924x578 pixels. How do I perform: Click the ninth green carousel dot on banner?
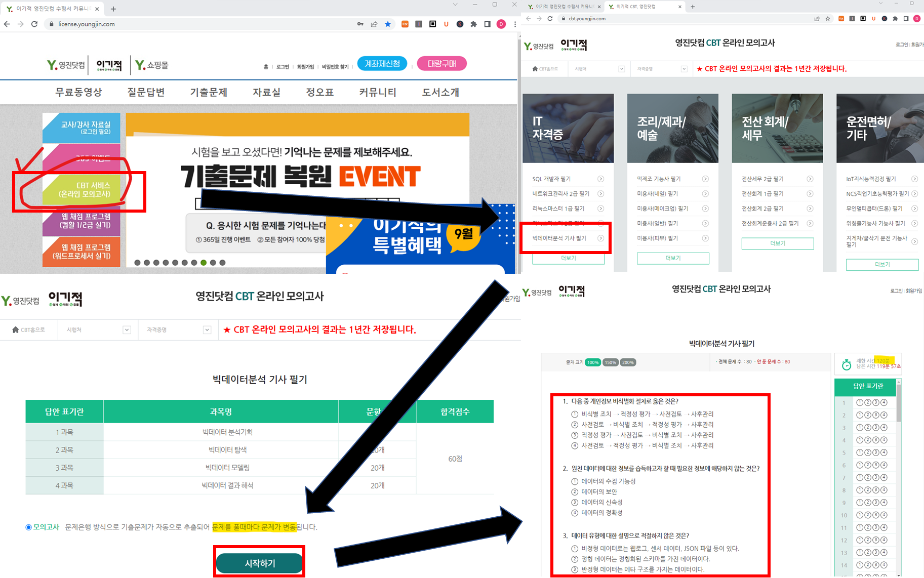point(204,263)
